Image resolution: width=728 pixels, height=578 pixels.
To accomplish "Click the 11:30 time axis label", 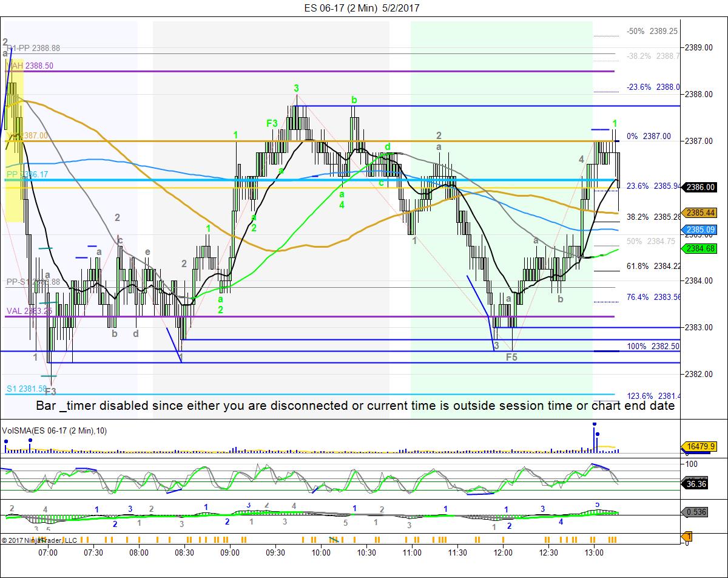I will (x=457, y=552).
